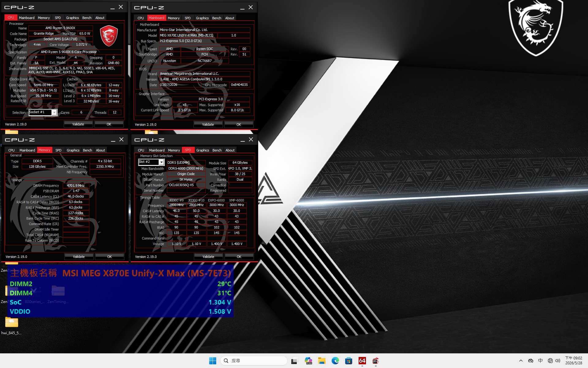Open Microsoft 365 Copilot from the taskbar
The width and height of the screenshot is (588, 368).
pyautogui.click(x=308, y=361)
